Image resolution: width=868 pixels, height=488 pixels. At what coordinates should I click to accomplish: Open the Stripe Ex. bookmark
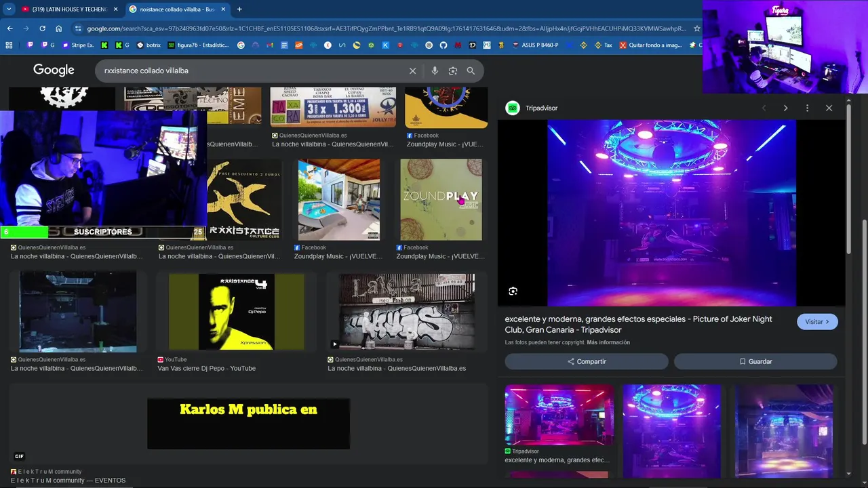tap(78, 45)
